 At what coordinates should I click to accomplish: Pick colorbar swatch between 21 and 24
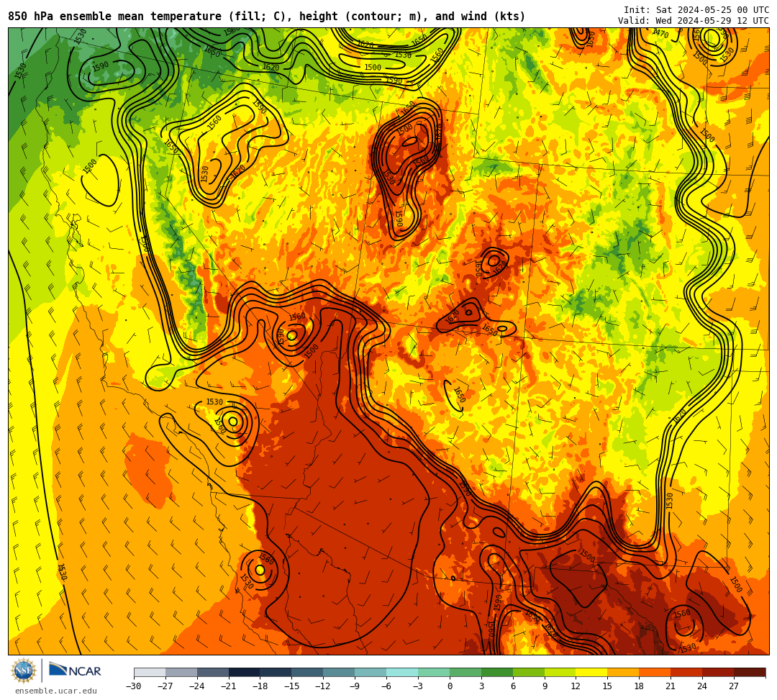pyautogui.click(x=687, y=672)
